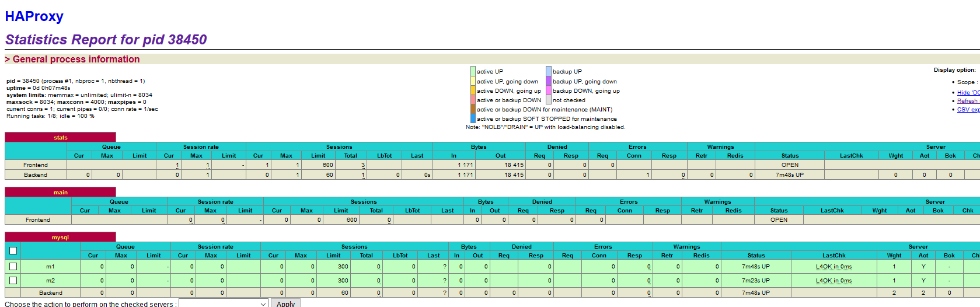Click the Frontend label in stats table
The height and width of the screenshot is (307, 980).
(36, 165)
